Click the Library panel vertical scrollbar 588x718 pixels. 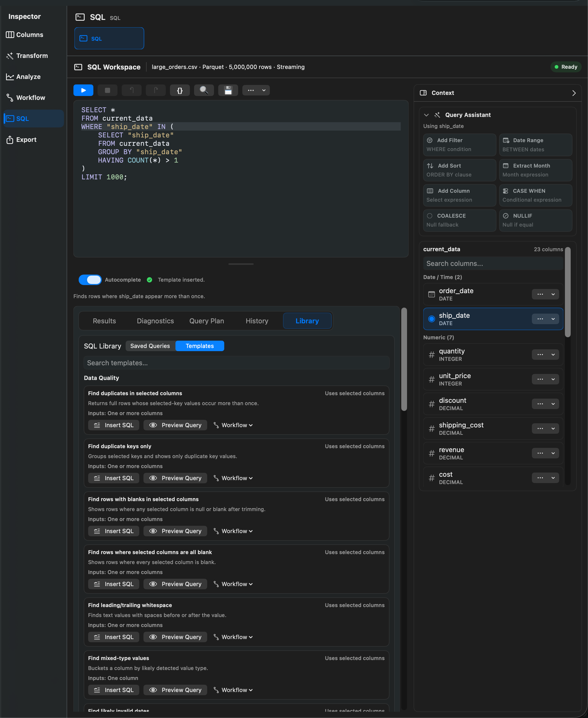404,359
